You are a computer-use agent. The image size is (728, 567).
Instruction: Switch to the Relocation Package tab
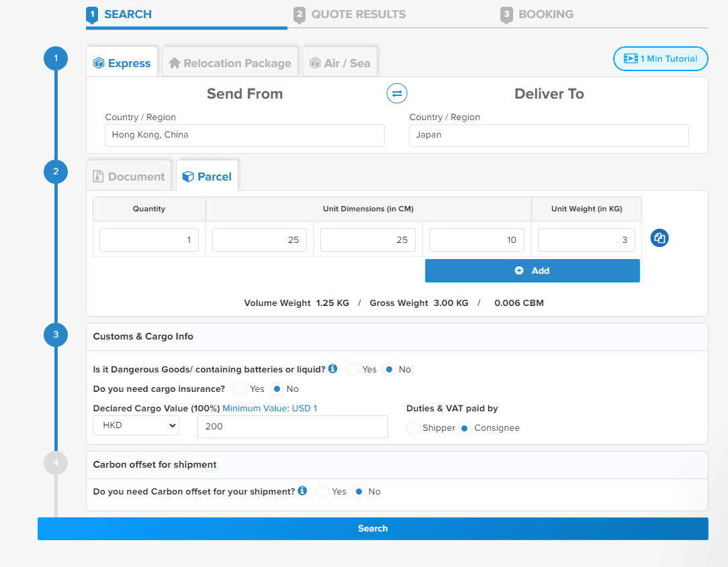pyautogui.click(x=230, y=63)
